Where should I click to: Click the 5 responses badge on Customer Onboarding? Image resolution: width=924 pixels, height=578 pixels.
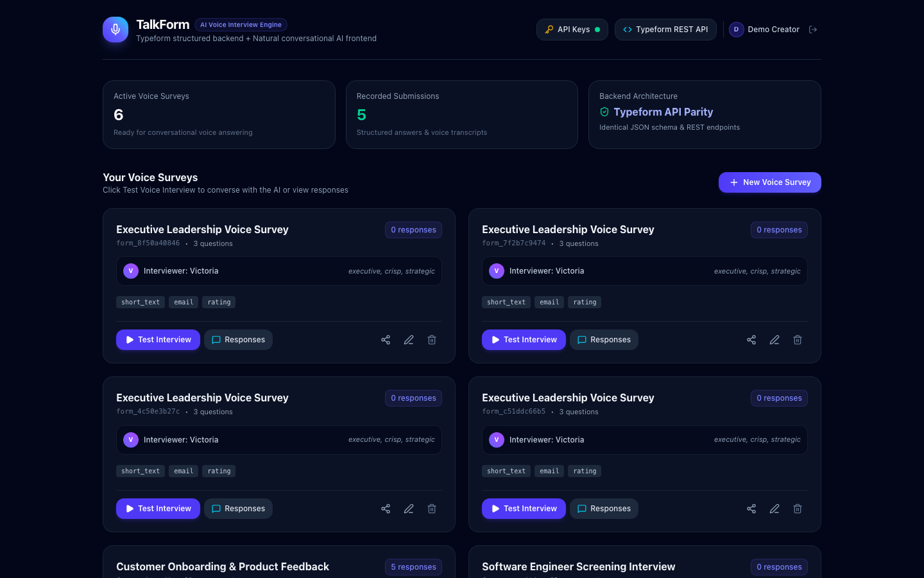point(413,567)
